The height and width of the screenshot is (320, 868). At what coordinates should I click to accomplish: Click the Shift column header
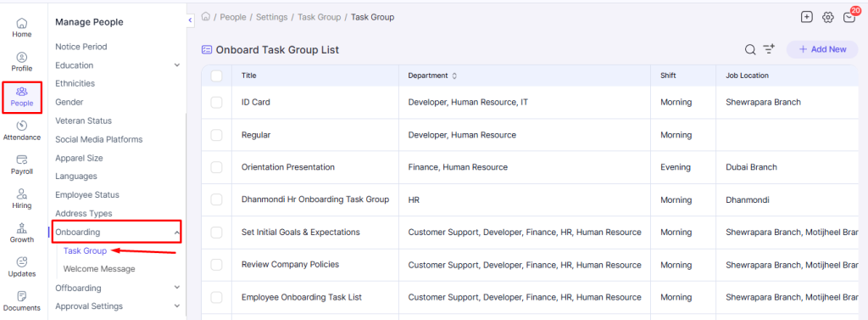point(668,76)
